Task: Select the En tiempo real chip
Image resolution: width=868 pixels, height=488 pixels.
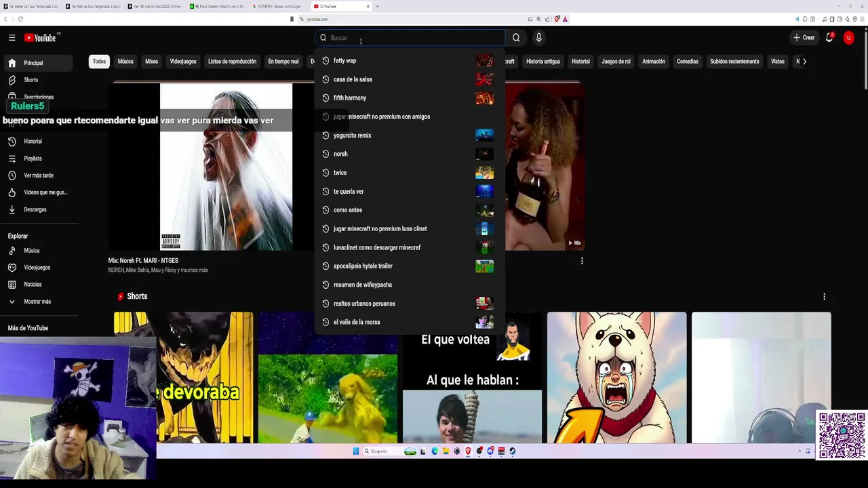Action: 283,62
